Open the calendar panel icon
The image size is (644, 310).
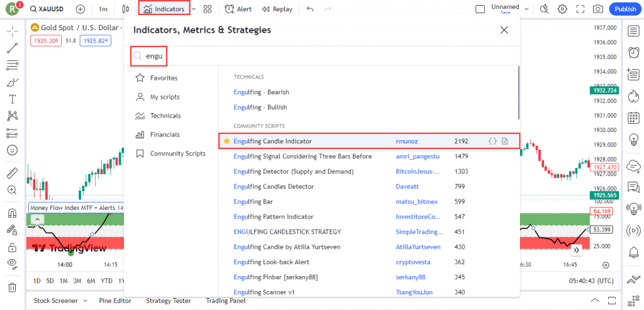[x=634, y=118]
